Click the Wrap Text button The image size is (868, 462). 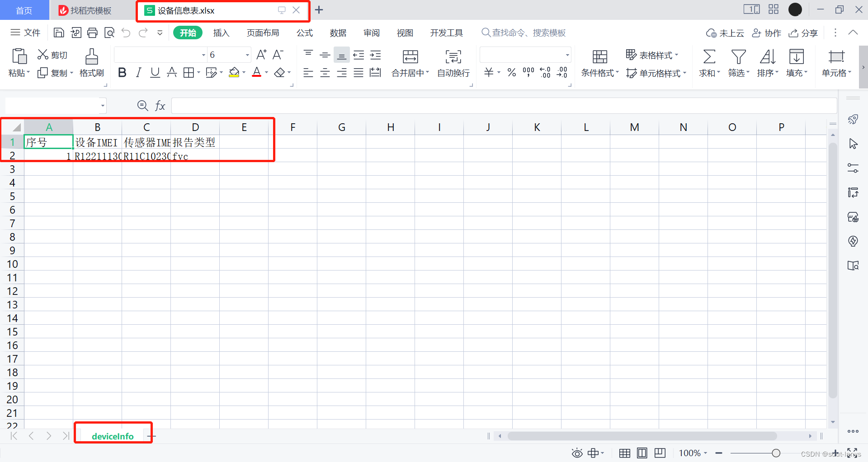pos(453,63)
